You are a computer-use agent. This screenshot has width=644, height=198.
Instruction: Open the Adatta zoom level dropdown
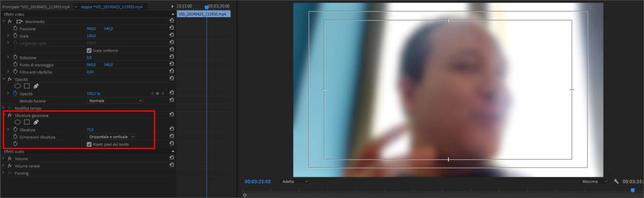(295, 181)
